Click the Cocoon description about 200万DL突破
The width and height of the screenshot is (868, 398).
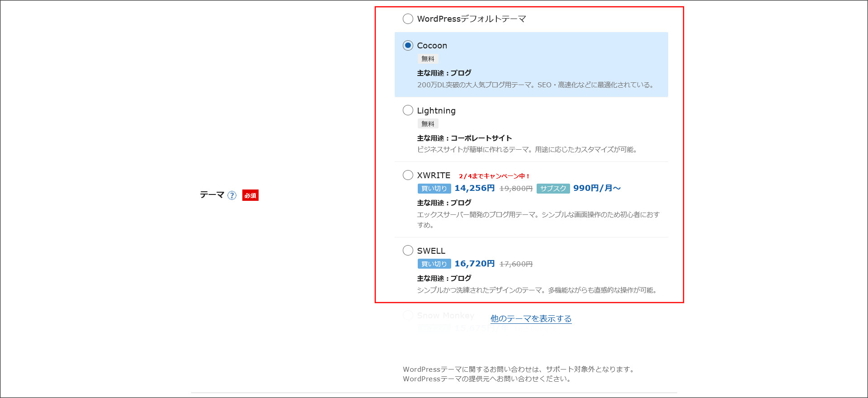click(535, 85)
